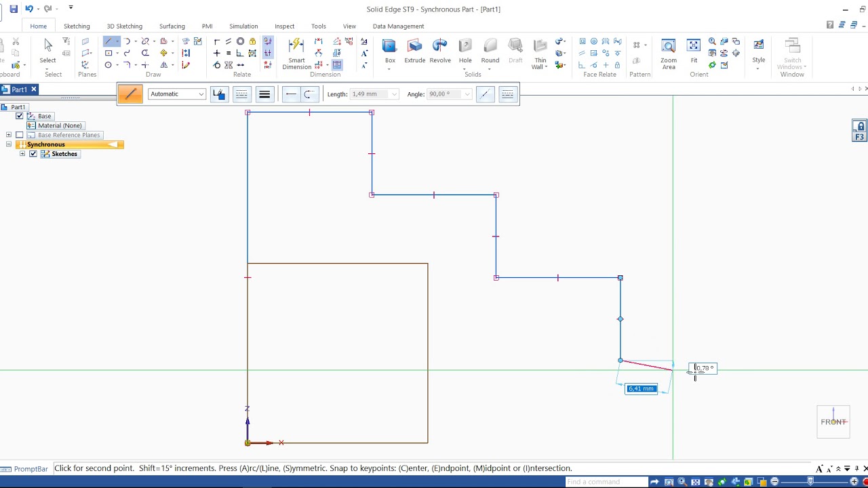Image resolution: width=868 pixels, height=488 pixels.
Task: Open the Automatic line style dropdown
Action: [201, 94]
